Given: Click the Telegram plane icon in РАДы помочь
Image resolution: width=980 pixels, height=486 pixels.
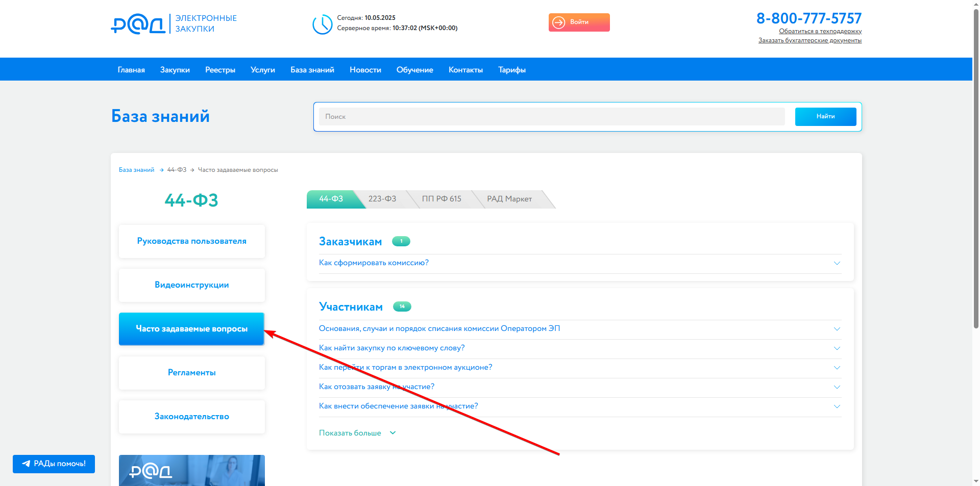Looking at the screenshot, I should click(x=26, y=464).
